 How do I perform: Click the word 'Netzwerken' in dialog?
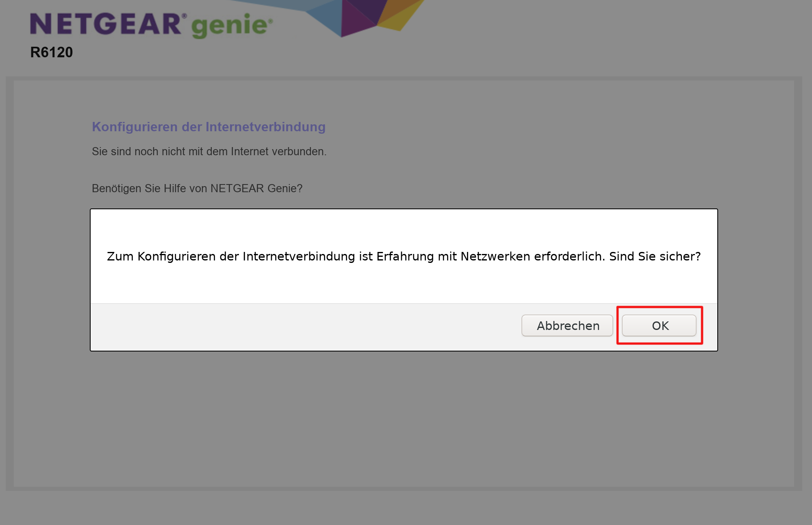tap(495, 256)
